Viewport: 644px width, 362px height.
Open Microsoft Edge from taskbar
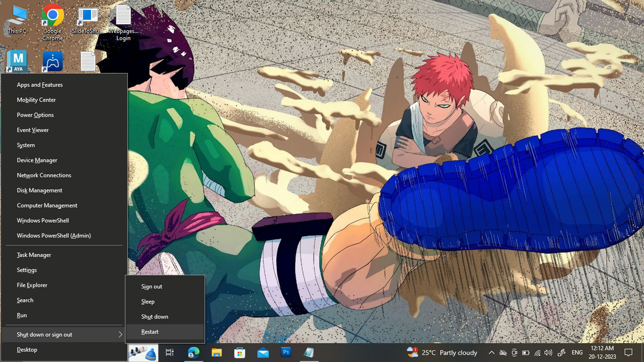click(194, 352)
